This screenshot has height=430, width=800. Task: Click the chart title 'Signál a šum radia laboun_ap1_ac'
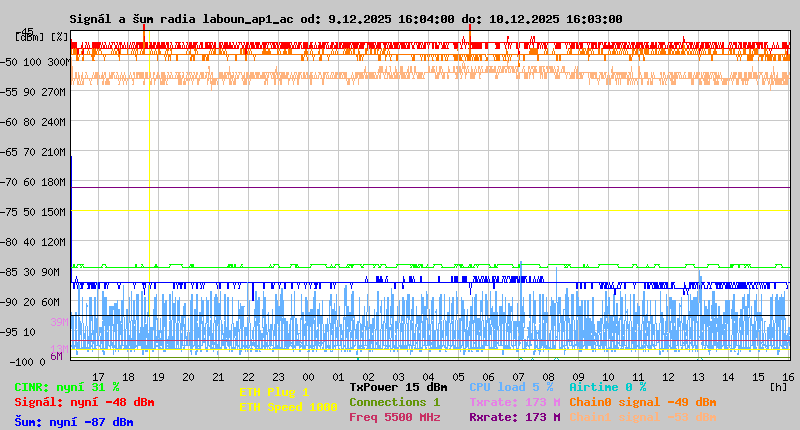click(x=181, y=19)
